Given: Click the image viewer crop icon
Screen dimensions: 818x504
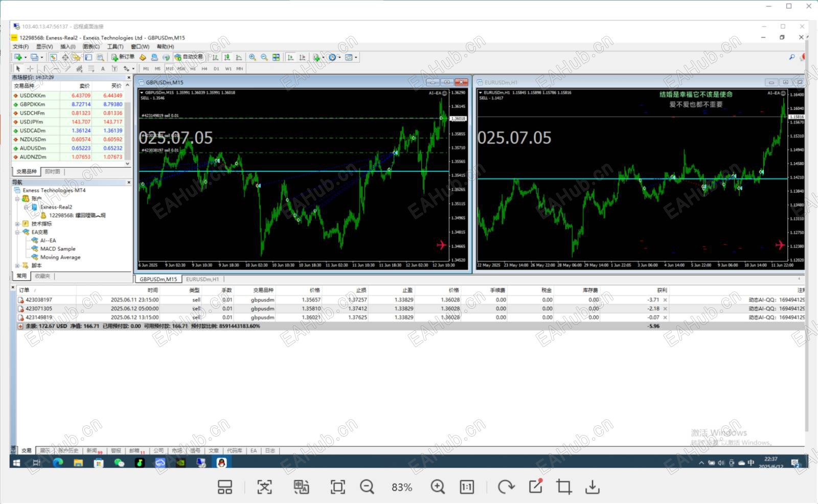Looking at the screenshot, I should point(564,487).
